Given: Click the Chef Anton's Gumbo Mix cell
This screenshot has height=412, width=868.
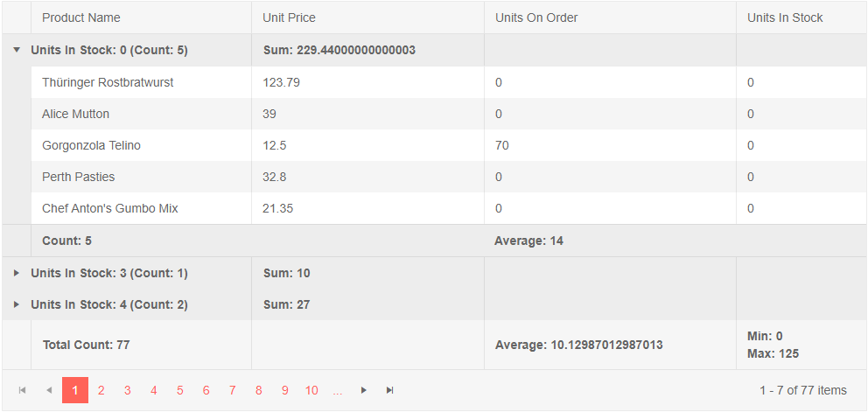Looking at the screenshot, I should point(141,208).
